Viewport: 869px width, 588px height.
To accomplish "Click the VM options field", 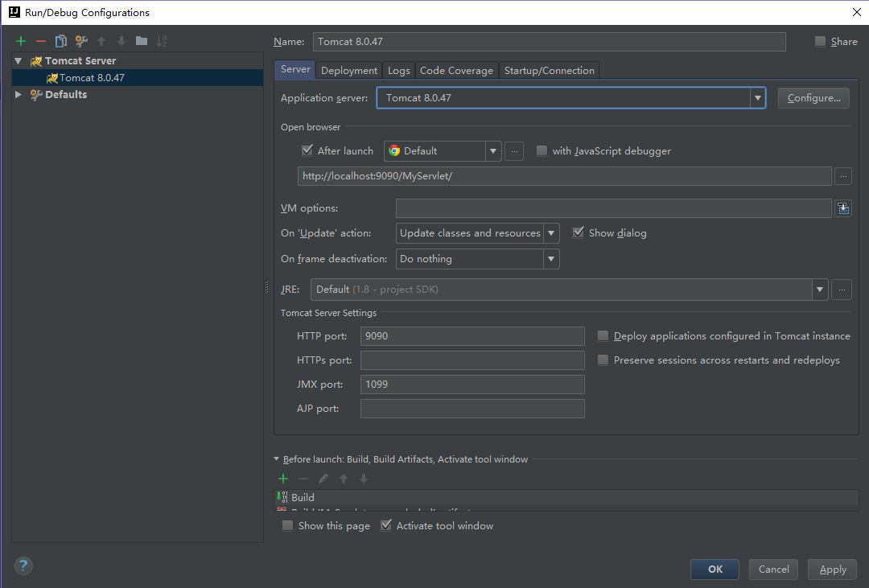I will tap(613, 208).
